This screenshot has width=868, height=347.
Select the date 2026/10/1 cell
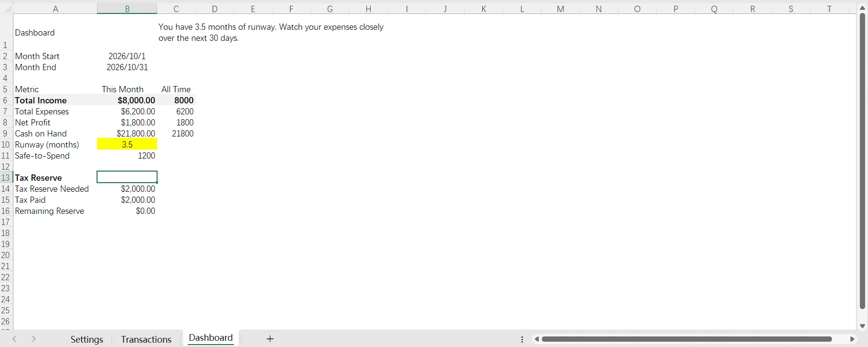click(127, 56)
